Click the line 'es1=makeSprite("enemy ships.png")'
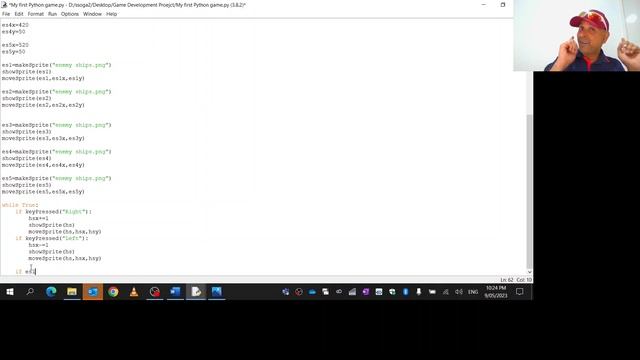The height and width of the screenshot is (360, 640). tap(56, 65)
